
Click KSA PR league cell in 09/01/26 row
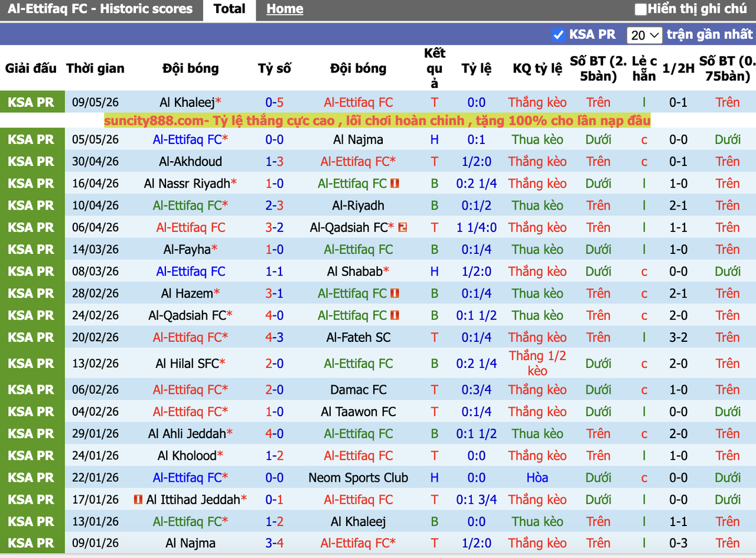(x=31, y=543)
